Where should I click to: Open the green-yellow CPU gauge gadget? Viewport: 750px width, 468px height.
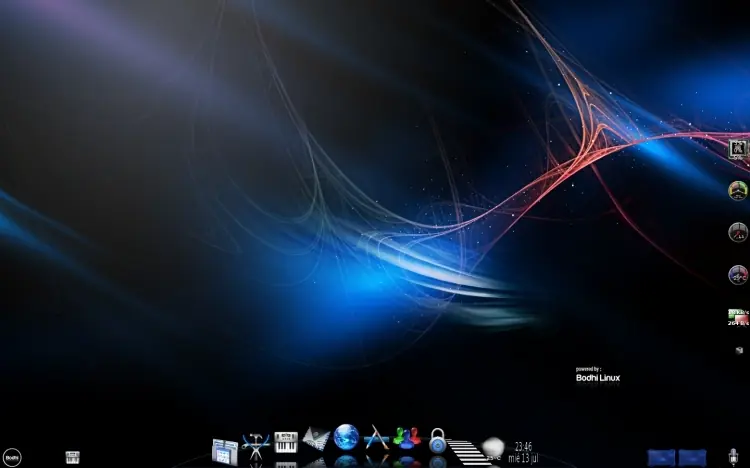click(x=738, y=190)
